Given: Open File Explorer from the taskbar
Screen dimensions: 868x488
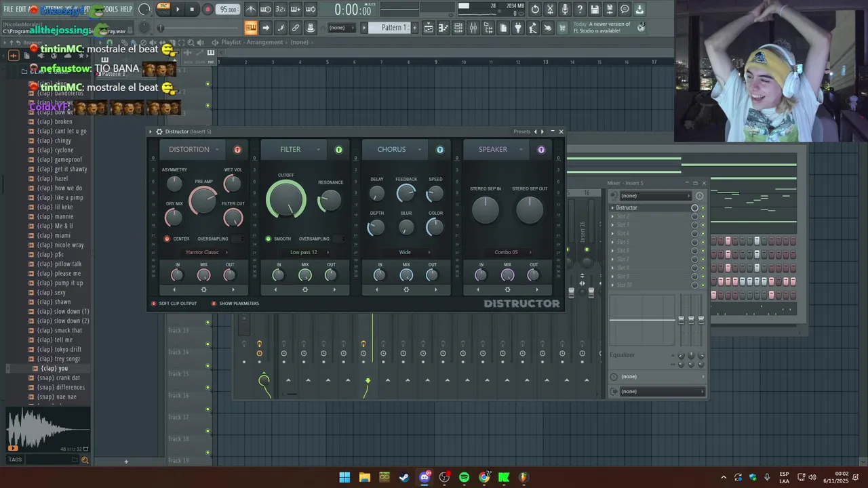Looking at the screenshot, I should pos(364,477).
